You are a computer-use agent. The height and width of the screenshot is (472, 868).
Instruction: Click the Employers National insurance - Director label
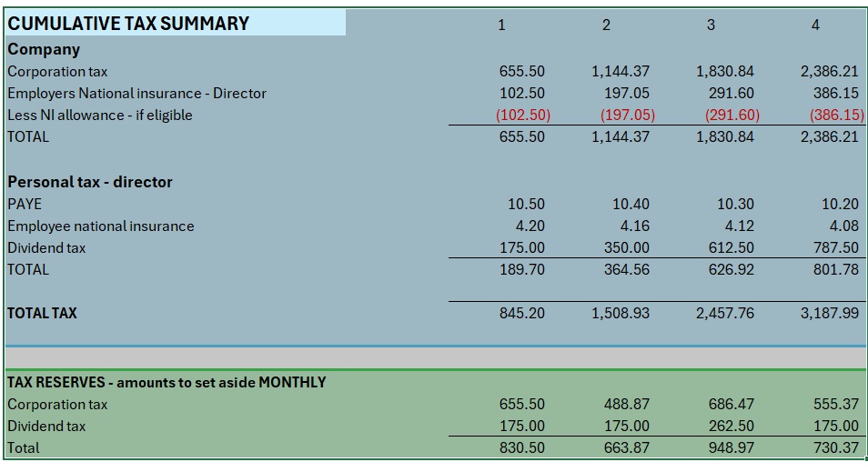(x=136, y=93)
